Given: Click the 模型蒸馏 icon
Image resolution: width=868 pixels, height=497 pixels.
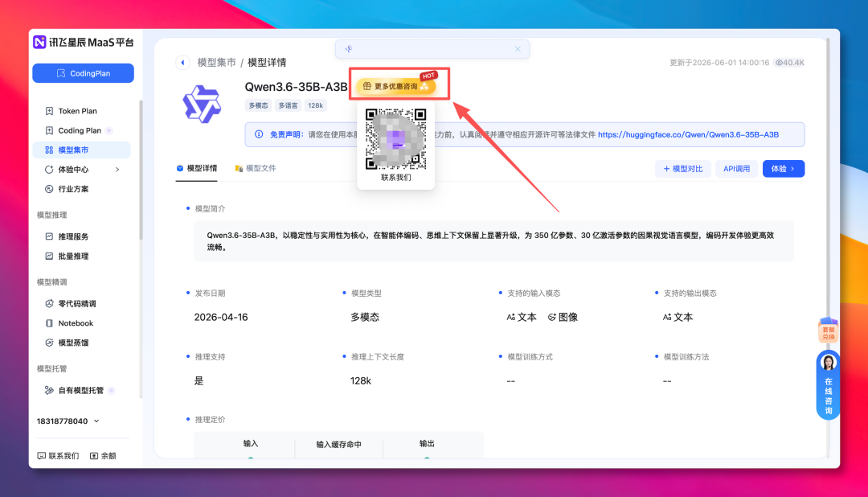Looking at the screenshot, I should tap(49, 343).
